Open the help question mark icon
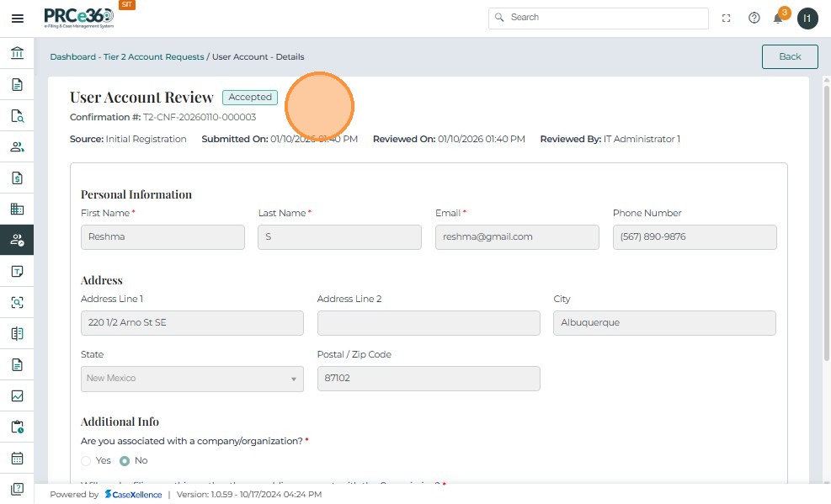Image resolution: width=831 pixels, height=504 pixels. coord(754,19)
